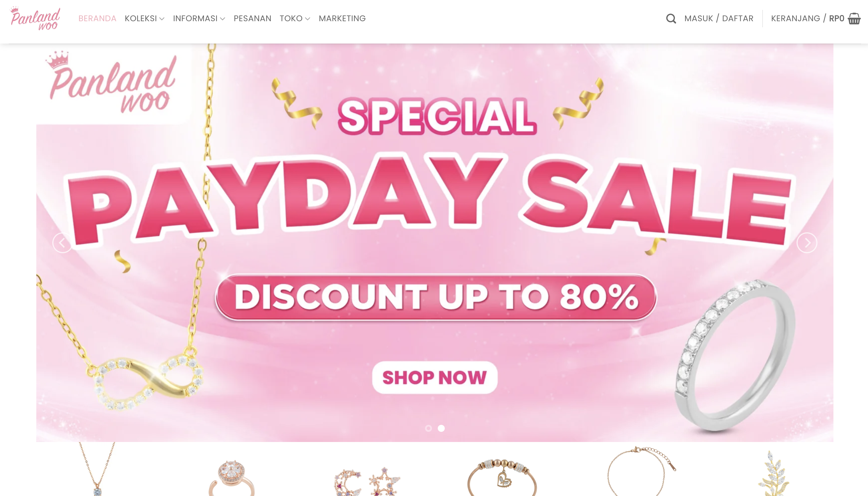Image resolution: width=868 pixels, height=496 pixels.
Task: Open the Beranda menu item
Action: click(97, 18)
